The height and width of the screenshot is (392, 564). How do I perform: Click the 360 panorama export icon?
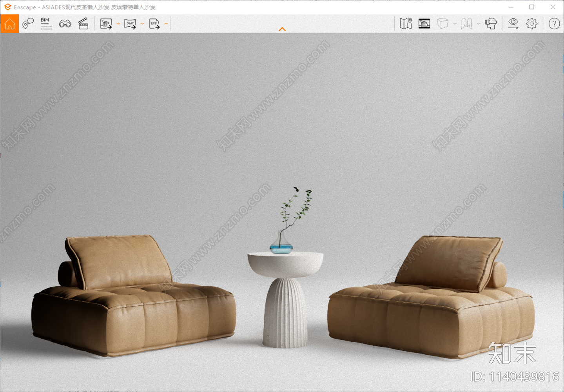130,24
